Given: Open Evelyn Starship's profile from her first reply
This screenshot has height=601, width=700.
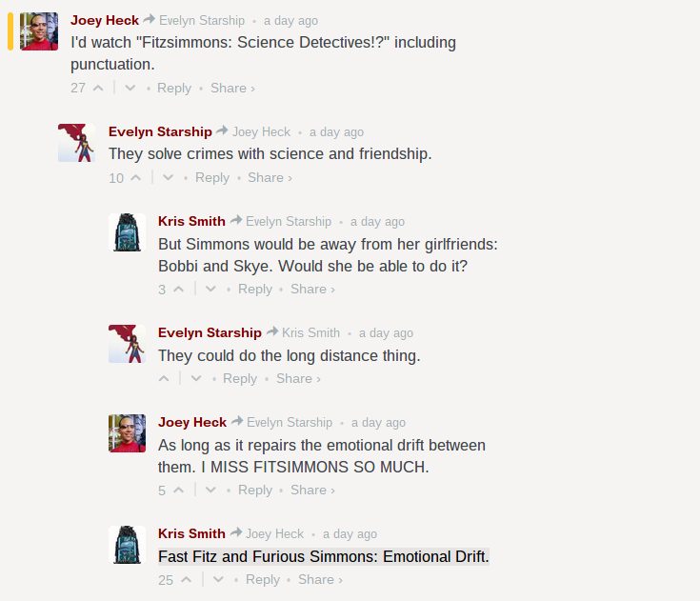Looking at the screenshot, I should 160,131.
